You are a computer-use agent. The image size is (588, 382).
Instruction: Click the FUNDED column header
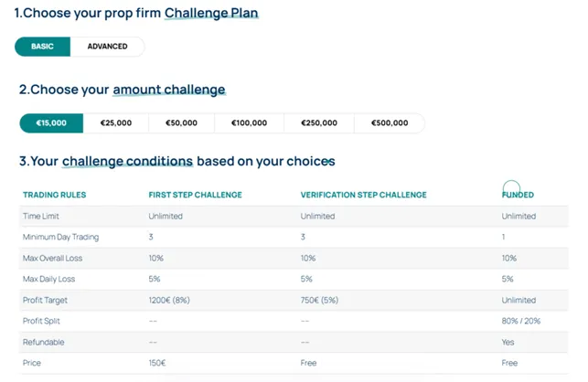tap(518, 195)
